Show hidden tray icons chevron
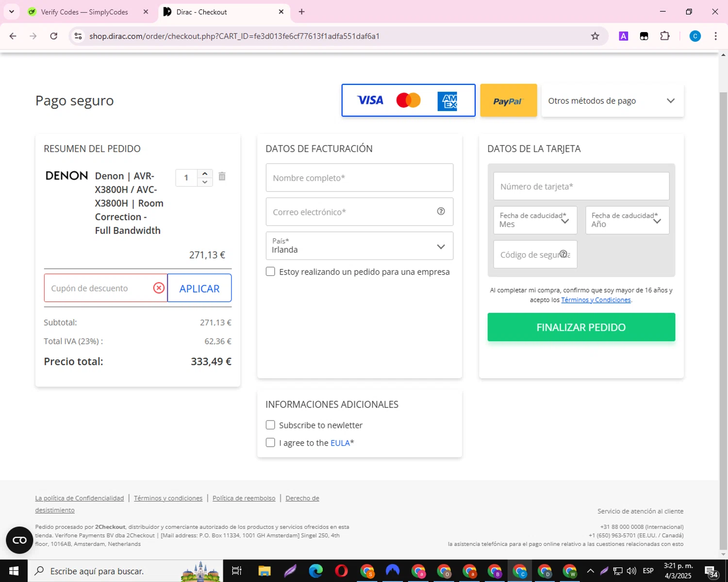 591,571
